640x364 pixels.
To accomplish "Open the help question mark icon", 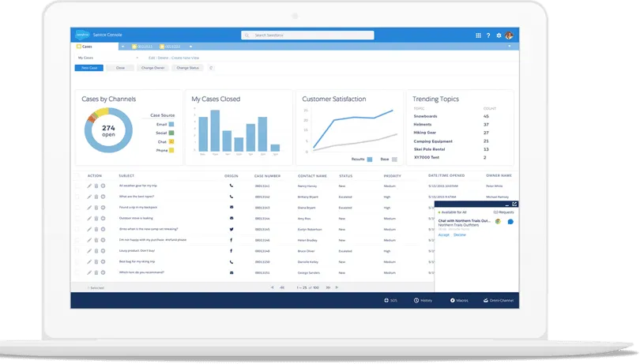I will tap(488, 36).
